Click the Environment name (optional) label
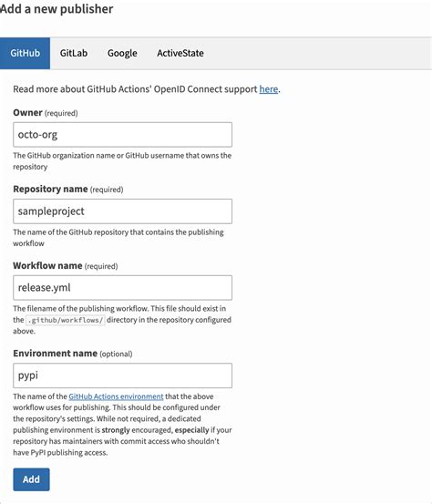This screenshot has height=504, width=432. tap(73, 354)
